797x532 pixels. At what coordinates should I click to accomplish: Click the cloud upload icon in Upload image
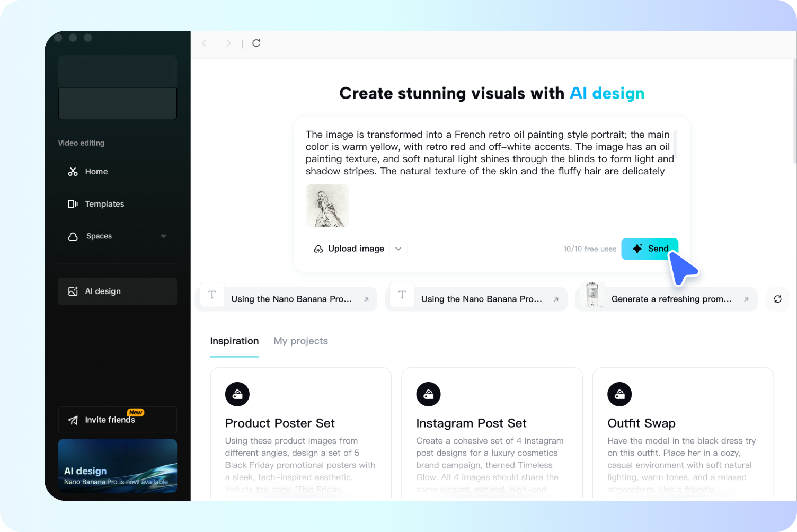[318, 249]
